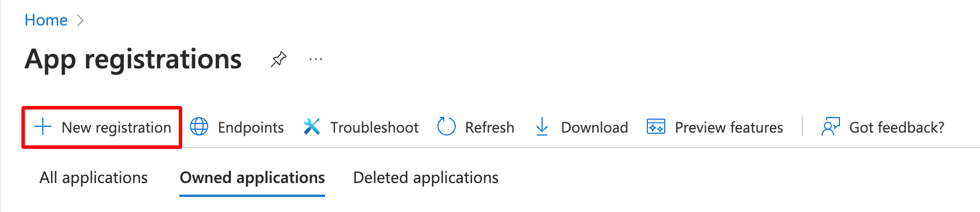Switch to the All applications tab
This screenshot has height=212, width=980.
coord(94,178)
